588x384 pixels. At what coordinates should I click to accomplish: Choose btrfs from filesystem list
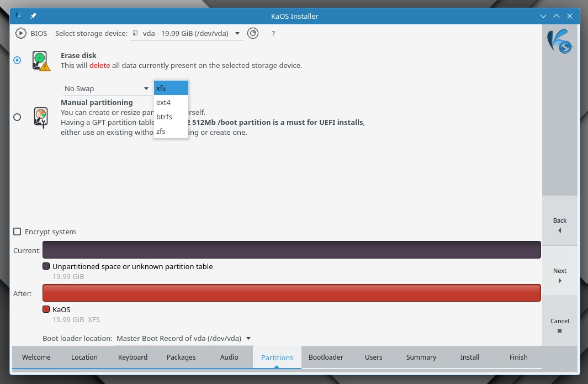(x=171, y=117)
